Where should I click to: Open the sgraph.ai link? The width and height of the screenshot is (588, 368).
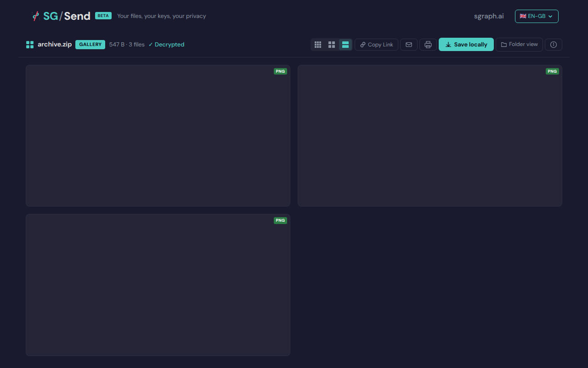[489, 16]
